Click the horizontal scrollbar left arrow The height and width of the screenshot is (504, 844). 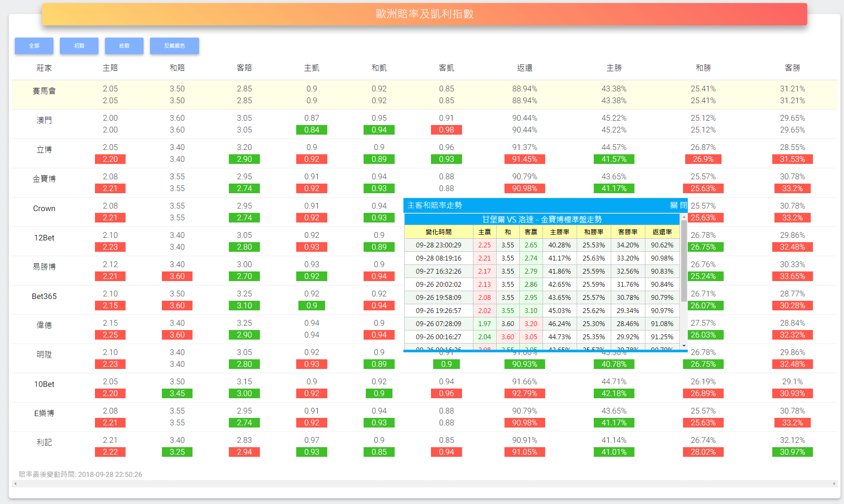coord(16,483)
